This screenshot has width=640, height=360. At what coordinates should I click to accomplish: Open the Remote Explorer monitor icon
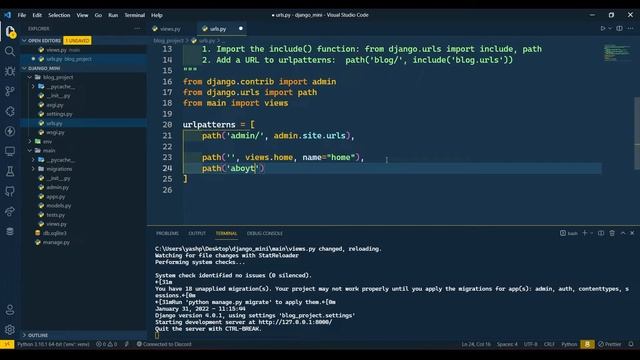10,151
